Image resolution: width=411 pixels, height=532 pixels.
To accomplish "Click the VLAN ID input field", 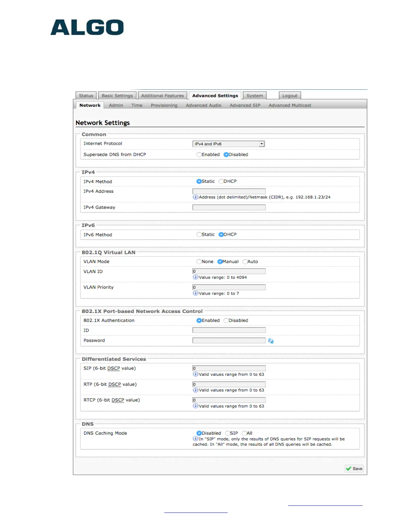I will 229,271.
